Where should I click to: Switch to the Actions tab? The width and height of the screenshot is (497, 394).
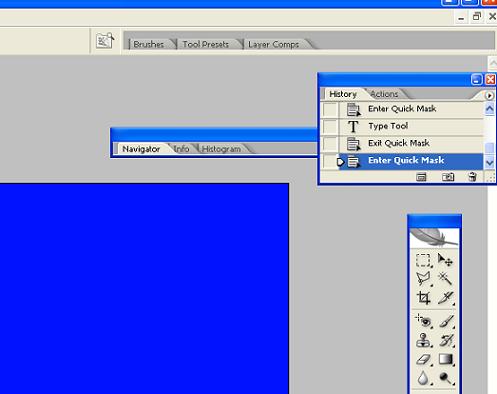click(x=384, y=94)
